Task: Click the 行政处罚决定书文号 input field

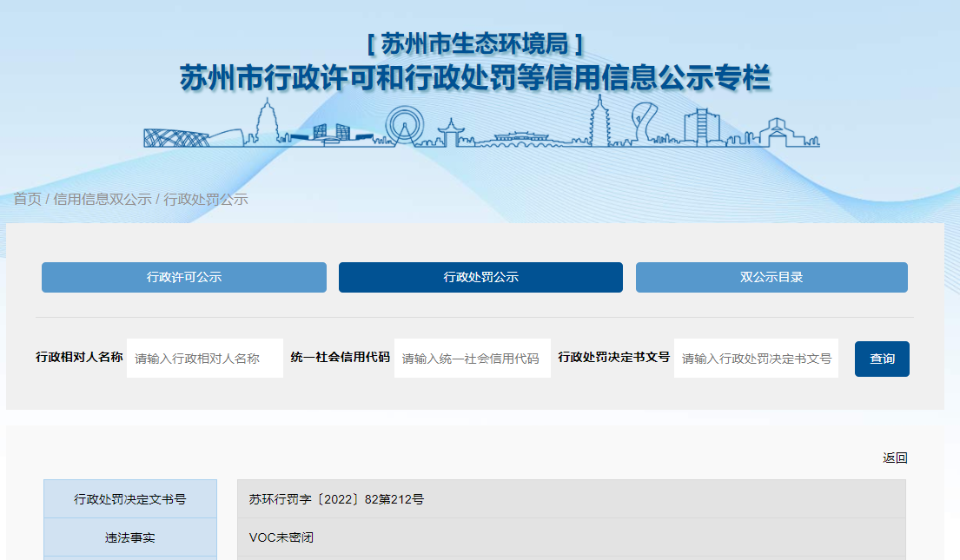Action: pos(756,358)
